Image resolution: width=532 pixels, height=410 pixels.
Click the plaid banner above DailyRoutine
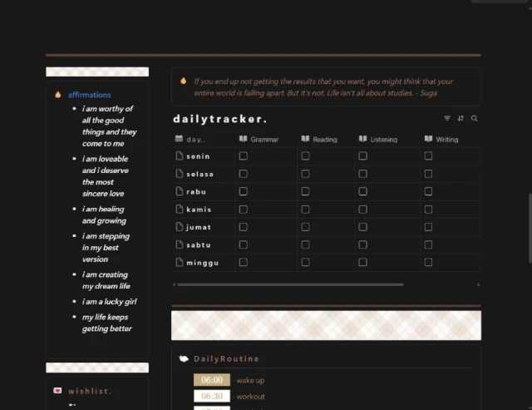tap(326, 325)
